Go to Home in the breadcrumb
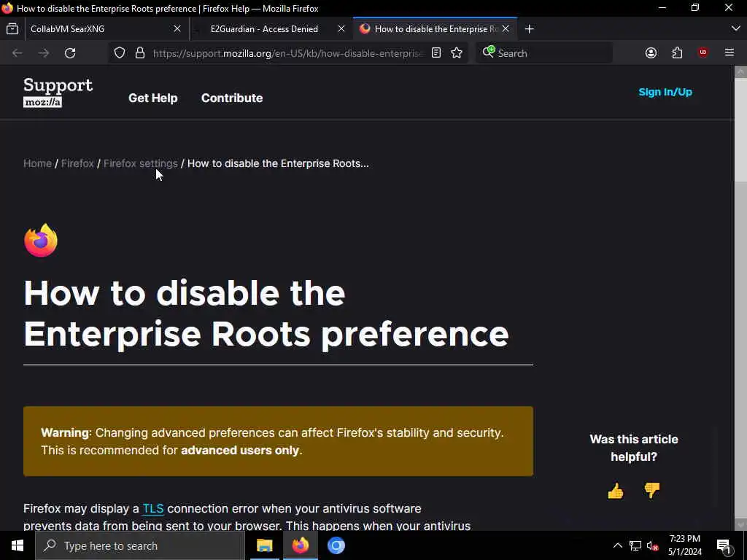 [37, 163]
